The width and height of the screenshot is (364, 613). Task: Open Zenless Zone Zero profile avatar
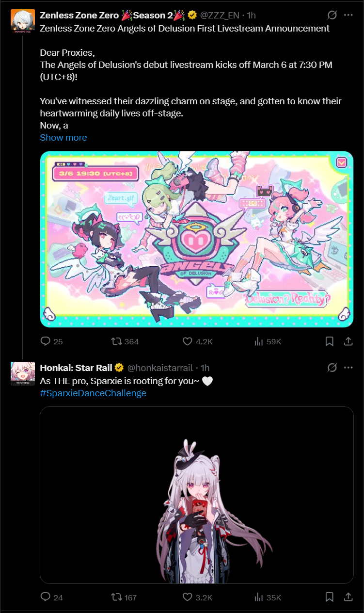coord(23,21)
